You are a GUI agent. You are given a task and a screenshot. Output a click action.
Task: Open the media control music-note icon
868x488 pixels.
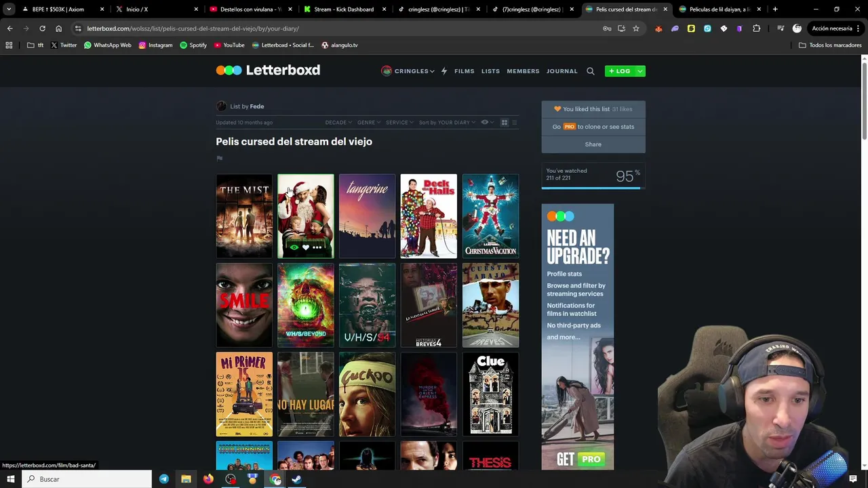[x=781, y=28]
